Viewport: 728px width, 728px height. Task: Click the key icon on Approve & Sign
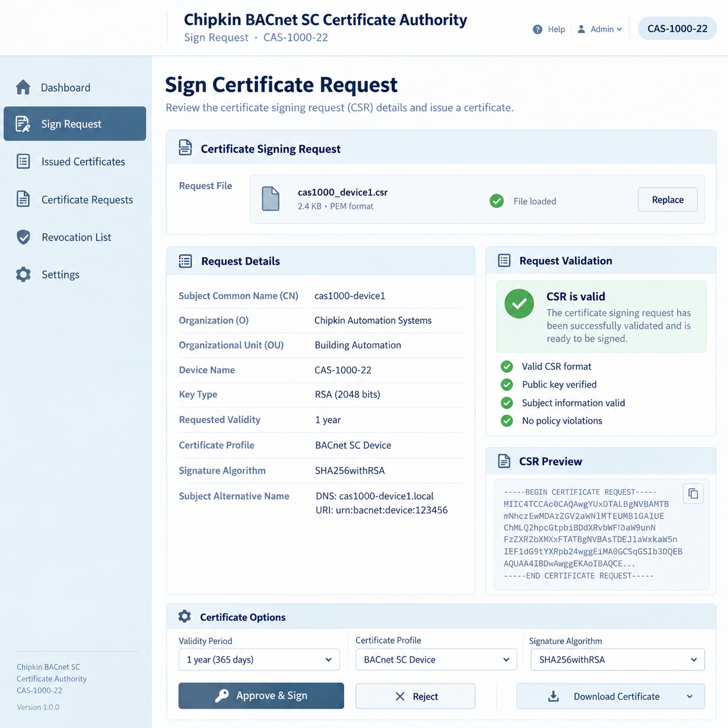[222, 695]
